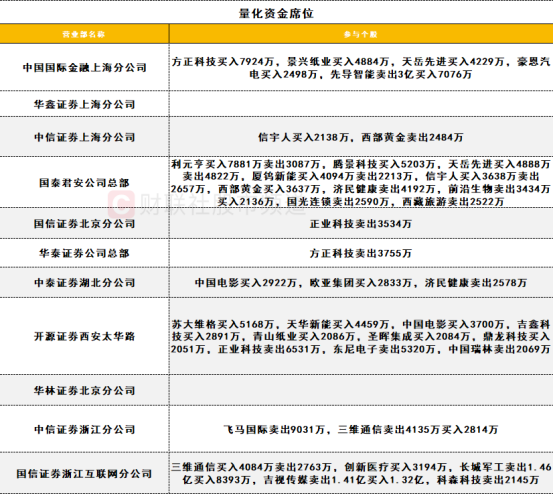Select the cell 方正科技卖出3755万
The width and height of the screenshot is (554, 494).
point(361,253)
